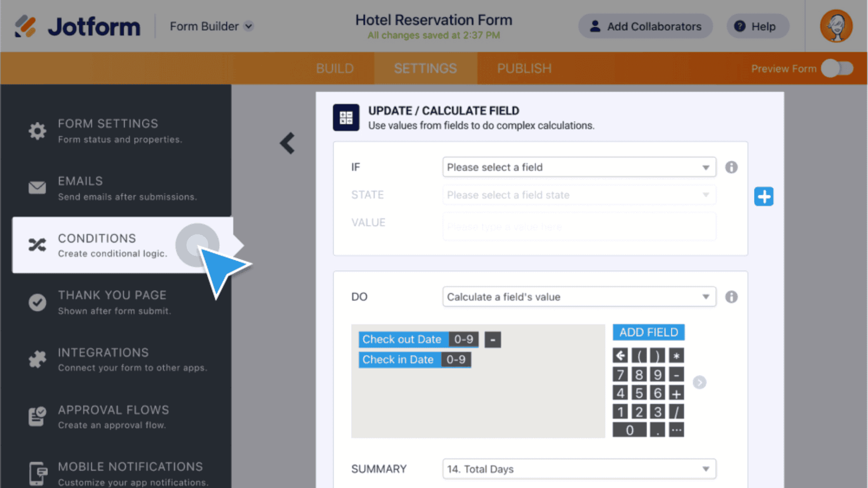Viewport: 868px width, 488px height.
Task: Switch to the PUBLISH tab
Action: (x=524, y=68)
